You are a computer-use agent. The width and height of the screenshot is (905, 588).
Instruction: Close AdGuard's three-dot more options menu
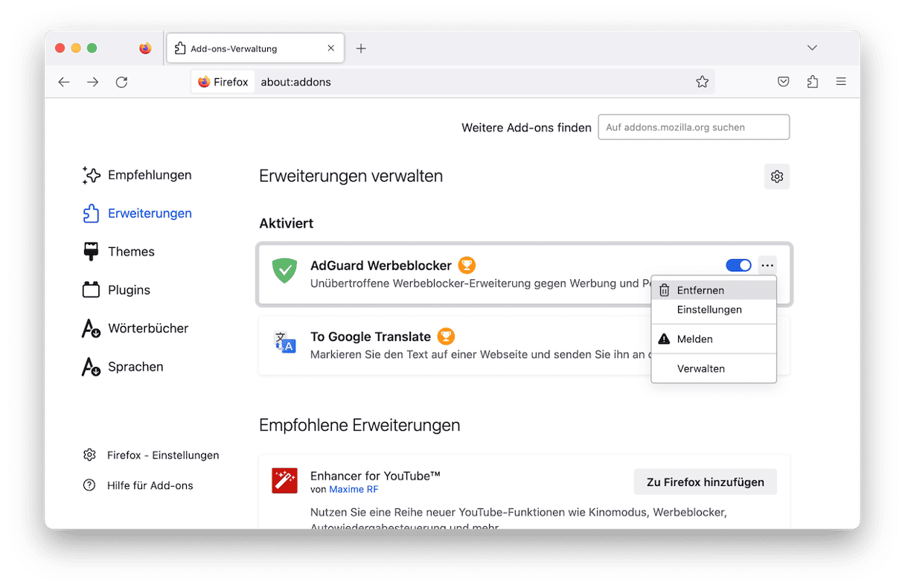(767, 266)
